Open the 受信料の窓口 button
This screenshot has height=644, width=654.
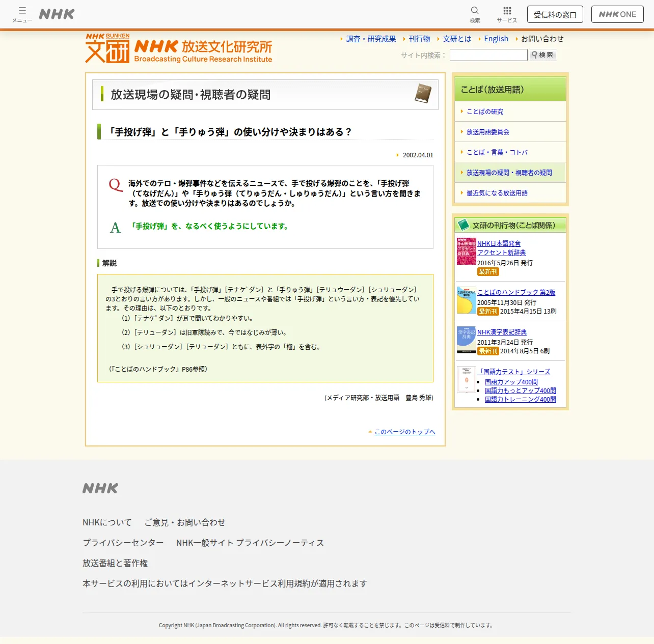pyautogui.click(x=555, y=14)
